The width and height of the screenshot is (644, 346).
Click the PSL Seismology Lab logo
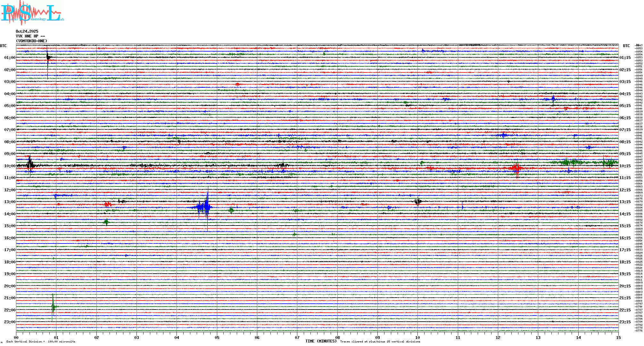click(32, 13)
